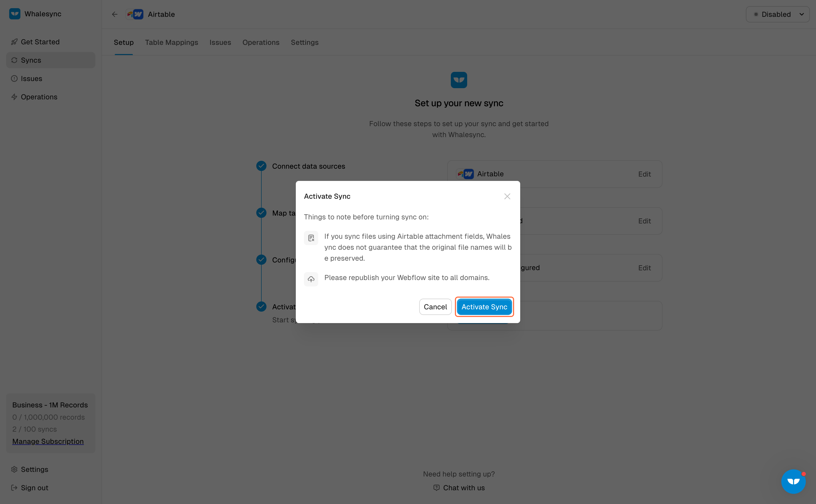The image size is (816, 504).
Task: Click the Set up your new sync heading
Action: point(459,103)
